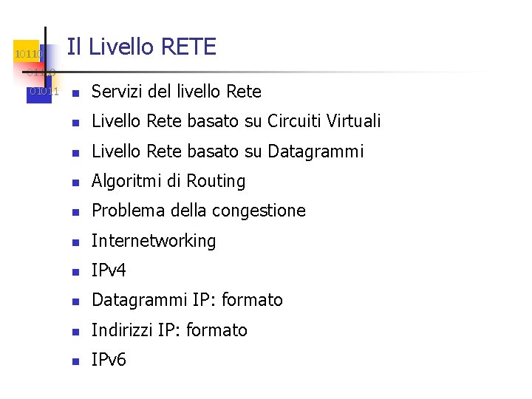The height and width of the screenshot is (399, 532).
Task: Click the bullet marker before Algoritmi di Routing
Action: coord(75,183)
